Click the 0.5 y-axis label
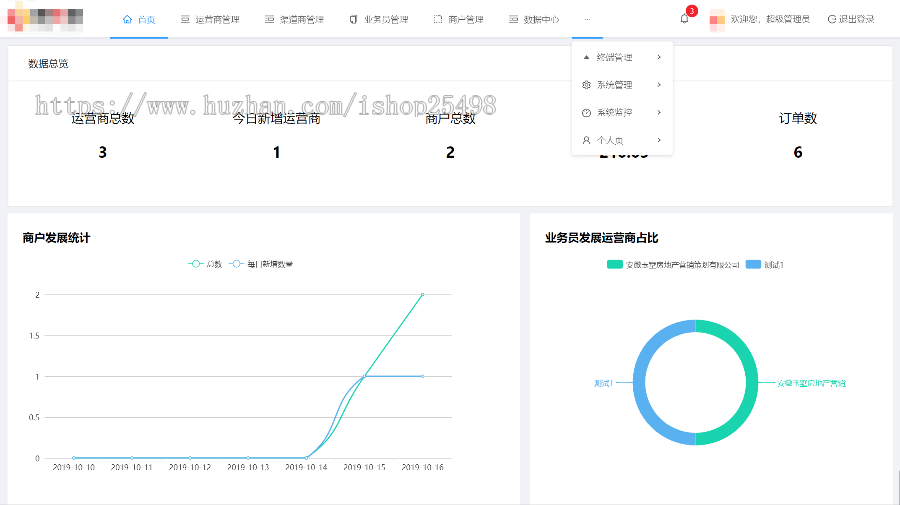This screenshot has width=900, height=505. 34,417
